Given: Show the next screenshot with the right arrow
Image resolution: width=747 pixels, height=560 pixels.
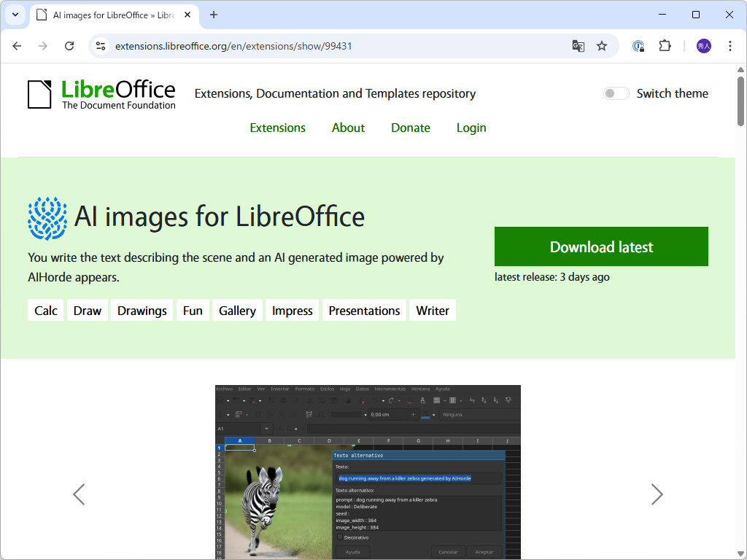Looking at the screenshot, I should (x=657, y=494).
